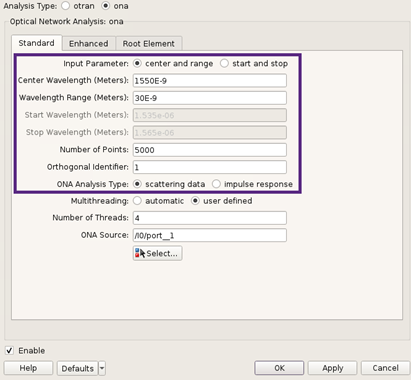
Task: Open the Root Element tab
Action: 149,44
